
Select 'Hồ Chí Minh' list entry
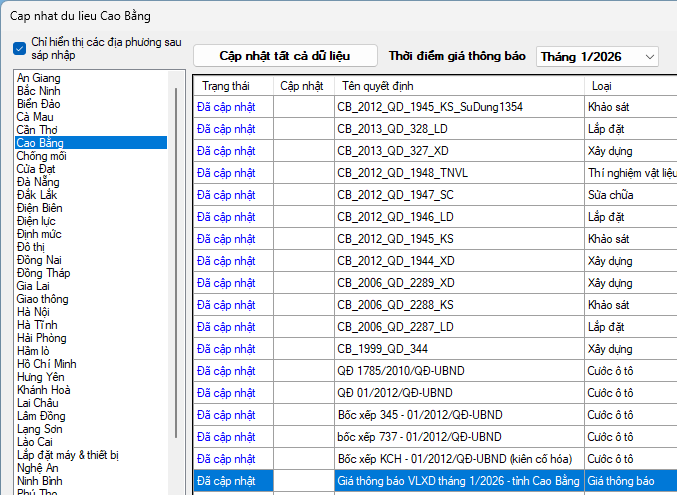pyautogui.click(x=47, y=363)
